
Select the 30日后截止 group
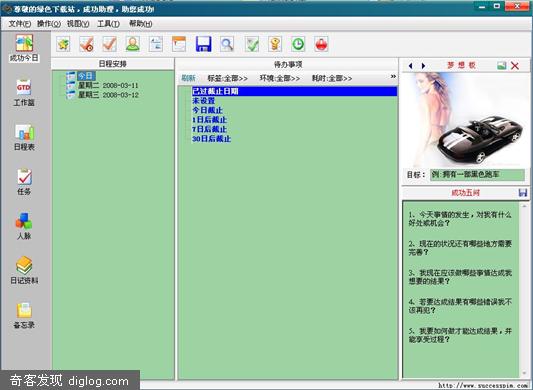[211, 139]
